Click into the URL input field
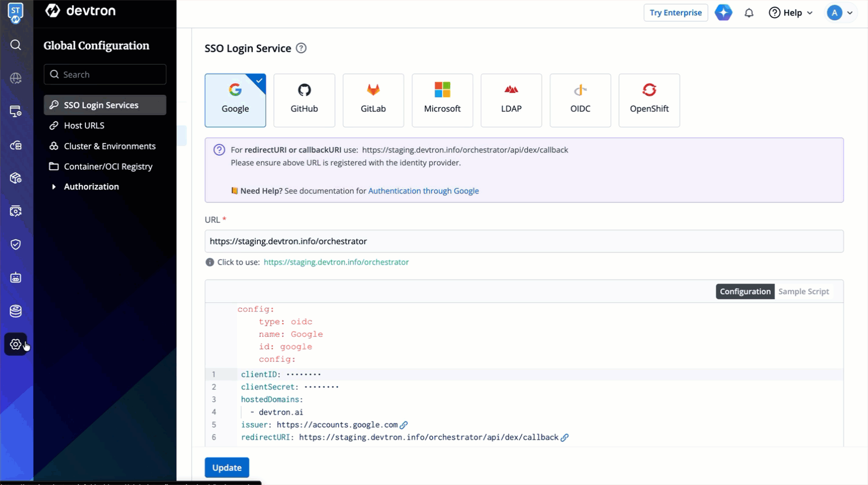This screenshot has height=485, width=868. 523,241
